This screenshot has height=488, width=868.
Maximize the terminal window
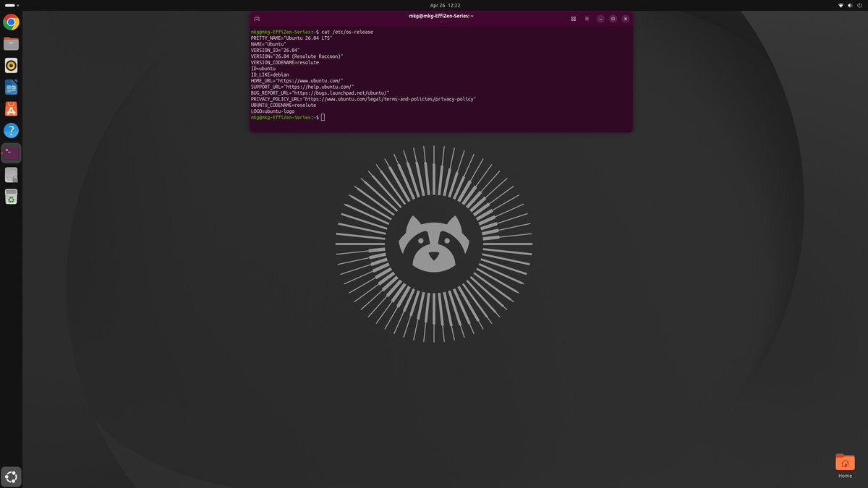pyautogui.click(x=613, y=19)
